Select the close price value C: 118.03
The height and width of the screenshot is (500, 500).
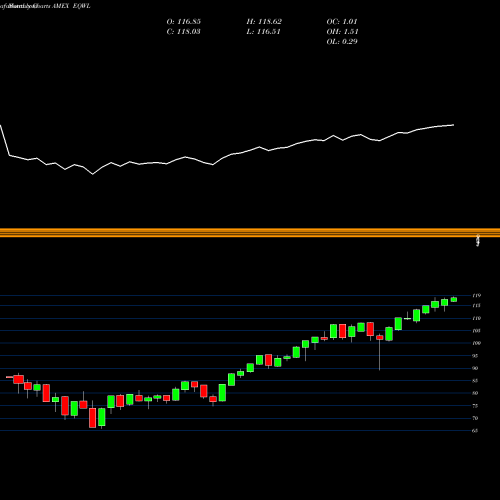tap(184, 32)
